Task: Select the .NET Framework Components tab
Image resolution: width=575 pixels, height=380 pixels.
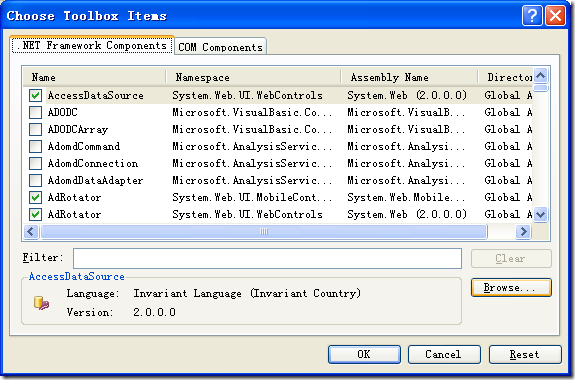Action: tap(92, 45)
